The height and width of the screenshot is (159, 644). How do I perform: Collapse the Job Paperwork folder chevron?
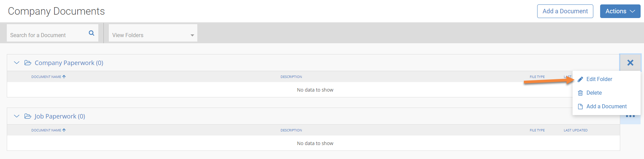[16, 116]
